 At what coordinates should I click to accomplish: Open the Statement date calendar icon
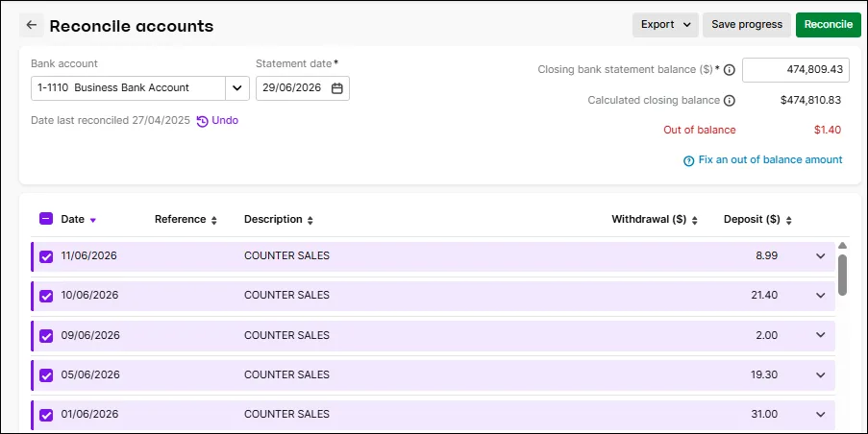(336, 88)
